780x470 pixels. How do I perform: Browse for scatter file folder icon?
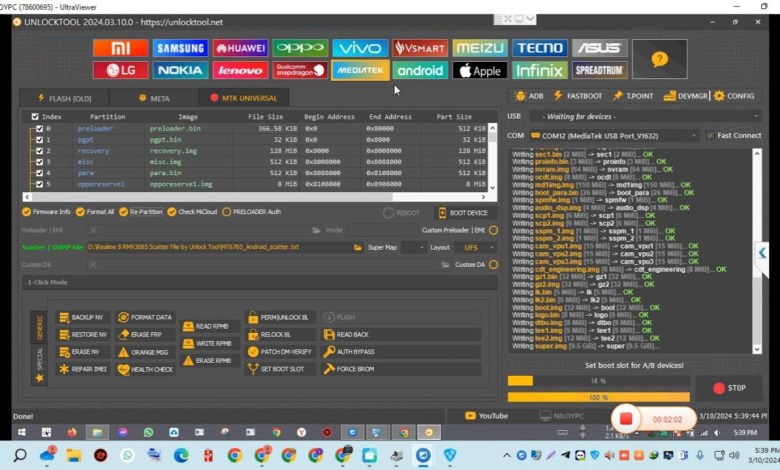357,247
